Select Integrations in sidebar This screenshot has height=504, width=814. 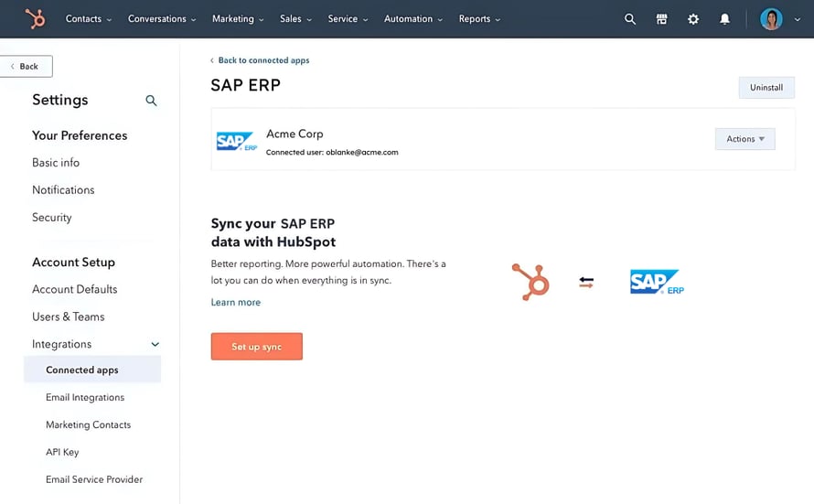pos(62,344)
